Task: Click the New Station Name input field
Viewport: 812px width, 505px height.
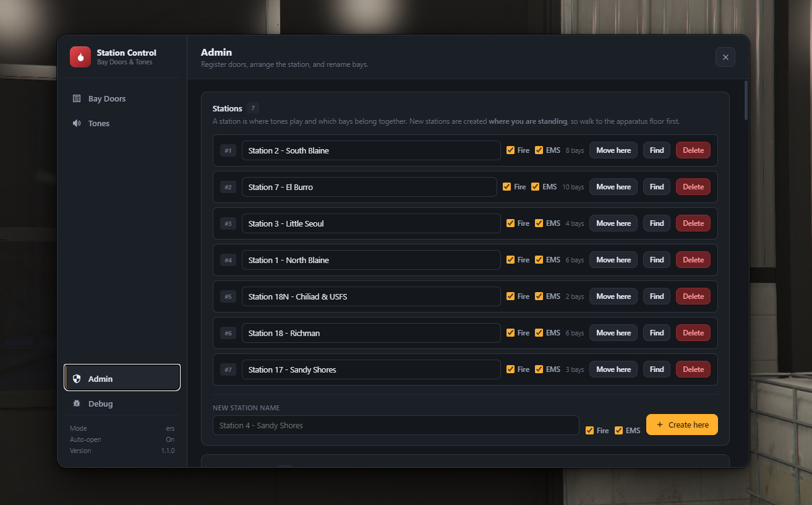Action: pos(396,425)
